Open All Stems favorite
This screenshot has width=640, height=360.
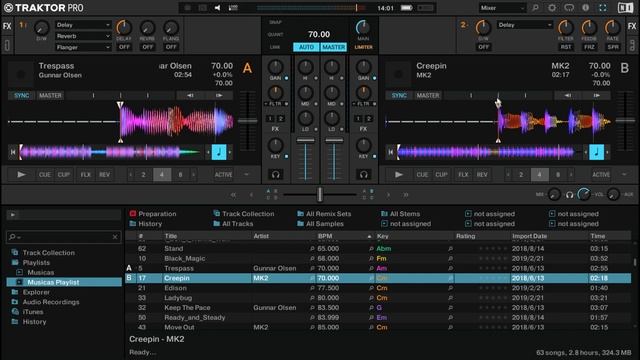click(x=401, y=213)
